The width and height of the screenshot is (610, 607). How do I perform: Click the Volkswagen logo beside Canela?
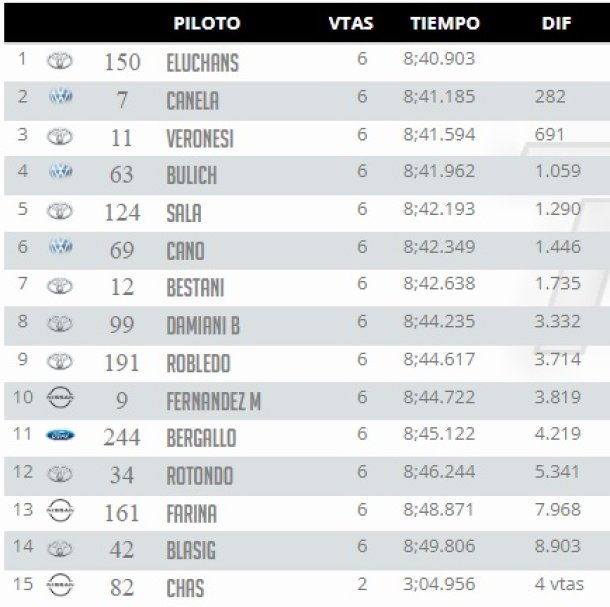click(x=61, y=96)
